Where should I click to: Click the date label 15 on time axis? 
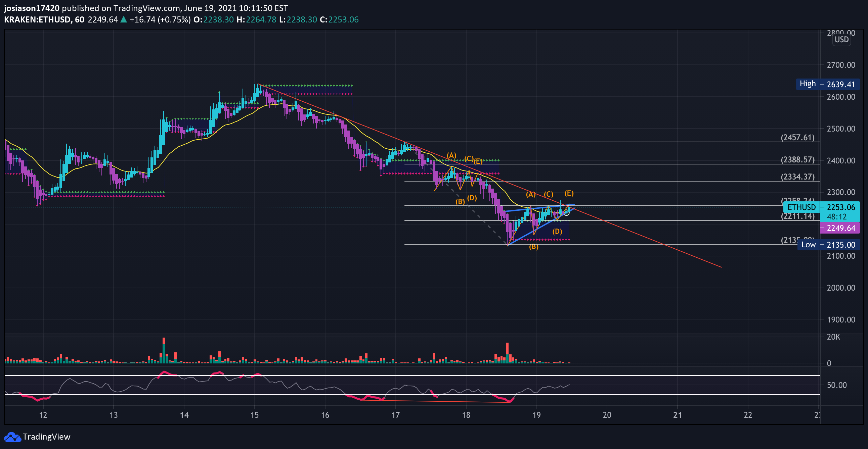coord(255,415)
